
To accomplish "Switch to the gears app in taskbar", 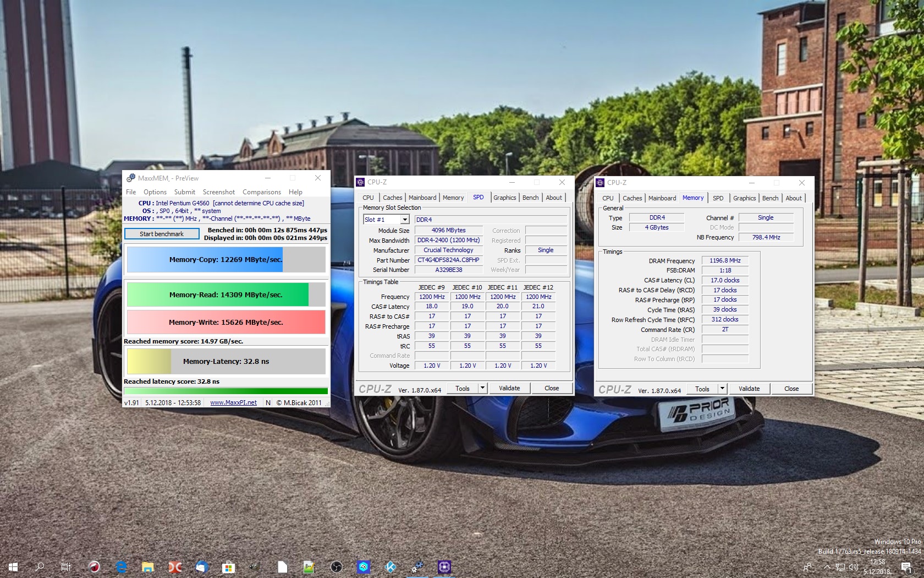I will pyautogui.click(x=417, y=566).
